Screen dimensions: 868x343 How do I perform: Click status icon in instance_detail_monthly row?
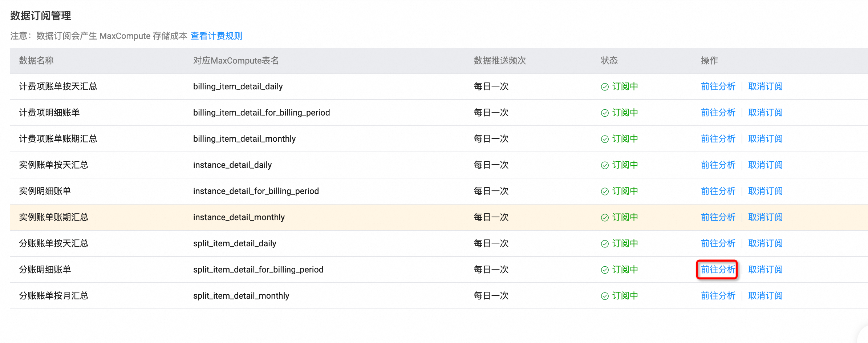click(605, 218)
